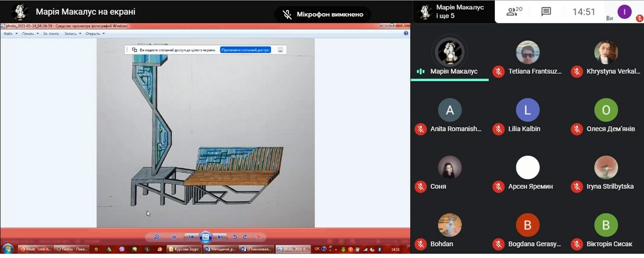Click the Эл. почта menu item
The width and height of the screenshot is (644, 258).
pos(52,34)
